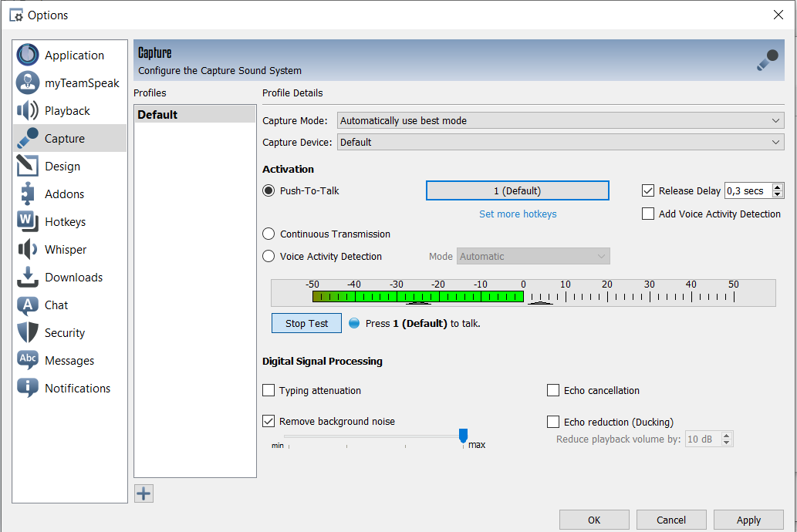Decrease playback reduction dB down arrow
The width and height of the screenshot is (797, 532).
(x=727, y=443)
